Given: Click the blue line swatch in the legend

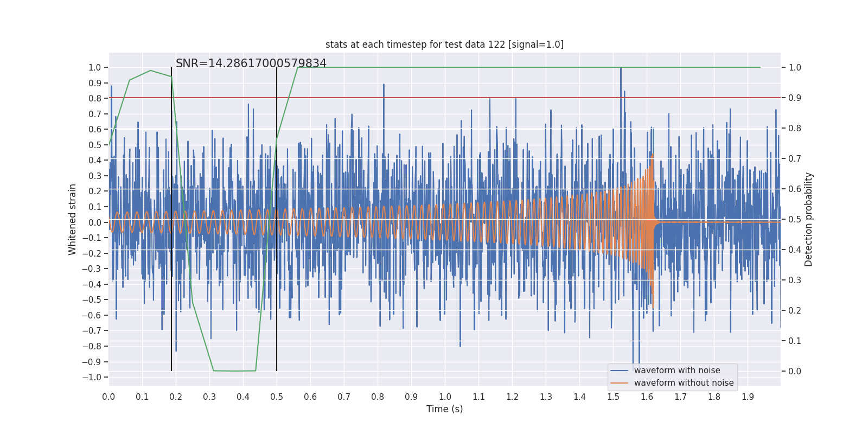Looking at the screenshot, I should click(620, 371).
